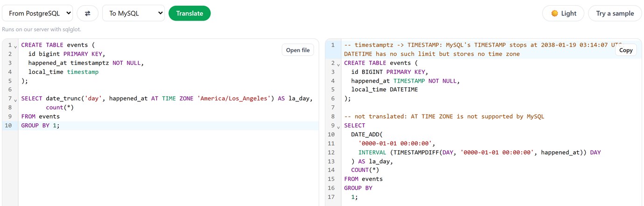The image size is (644, 206).
Task: Click the INTERVAL TIMESTAMPDIFF line in output
Action: (x=480, y=152)
